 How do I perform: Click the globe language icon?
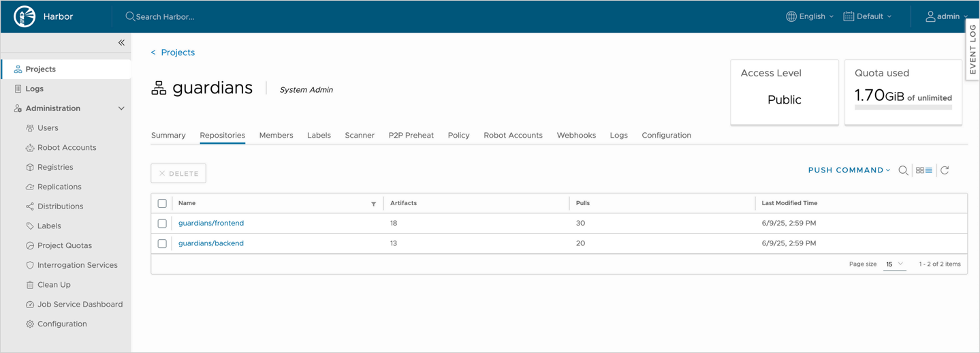[791, 16]
